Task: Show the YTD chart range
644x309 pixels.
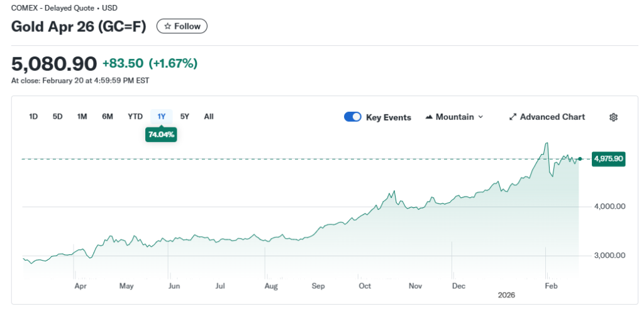Action: pyautogui.click(x=135, y=116)
